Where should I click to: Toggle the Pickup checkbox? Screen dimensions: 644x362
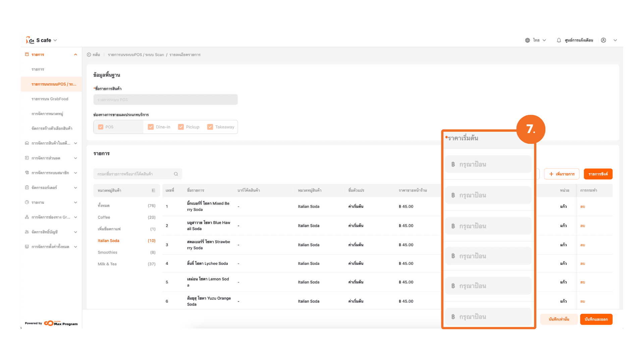tap(181, 127)
